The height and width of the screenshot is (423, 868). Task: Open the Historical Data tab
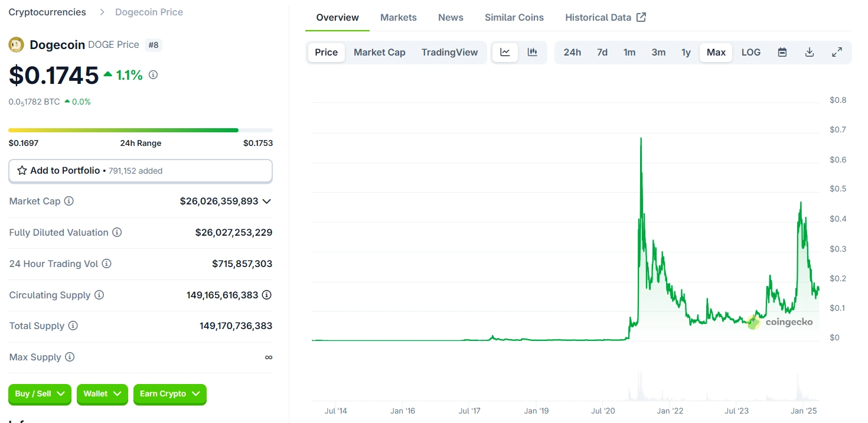click(x=605, y=17)
